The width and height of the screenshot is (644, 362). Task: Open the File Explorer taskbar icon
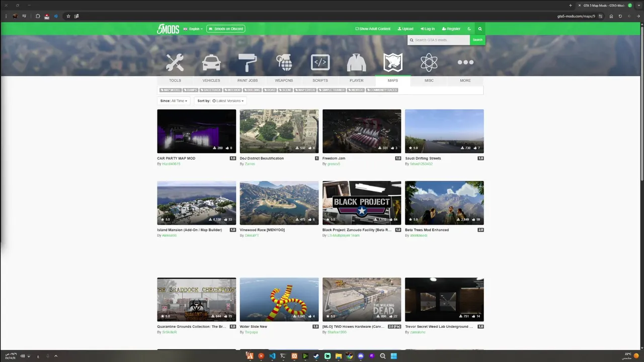(339, 356)
